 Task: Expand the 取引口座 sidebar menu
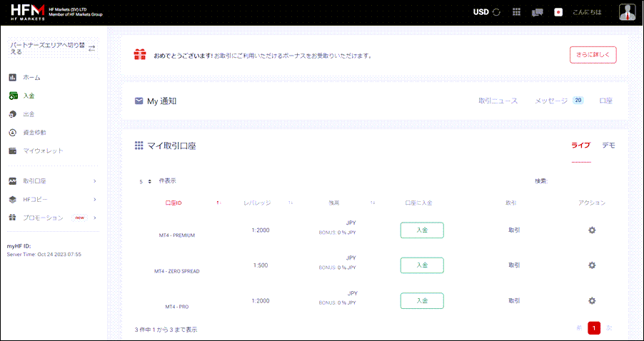click(94, 181)
